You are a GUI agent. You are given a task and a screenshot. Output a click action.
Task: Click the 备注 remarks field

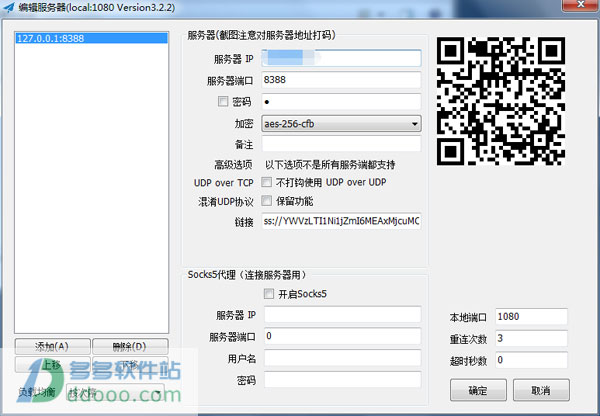click(x=340, y=145)
